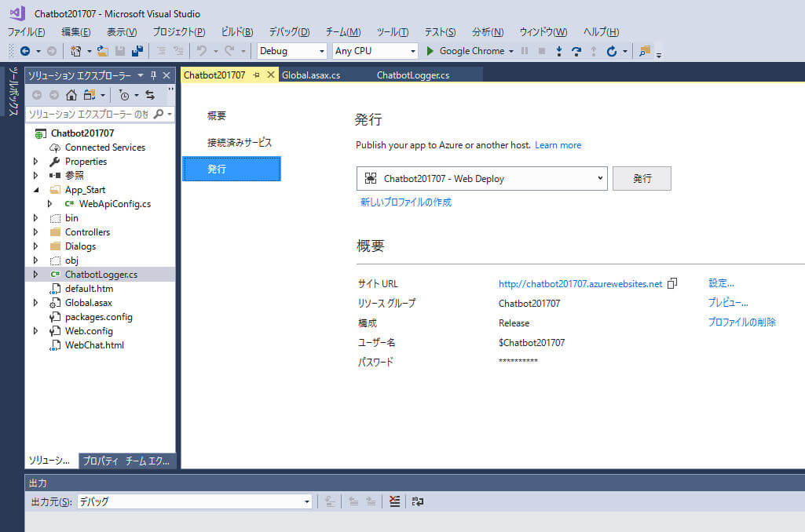Close the Chatbot201707 document tab
Viewport: 805px width, 532px height.
click(270, 75)
